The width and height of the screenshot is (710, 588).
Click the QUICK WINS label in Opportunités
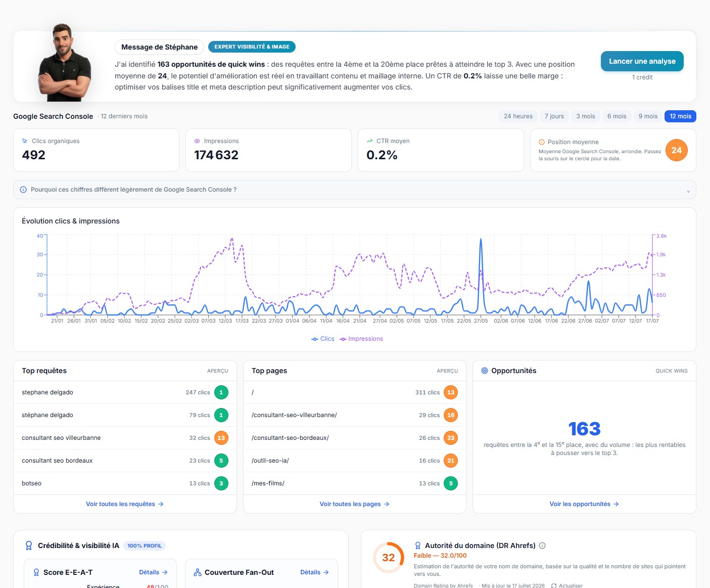[x=672, y=371]
